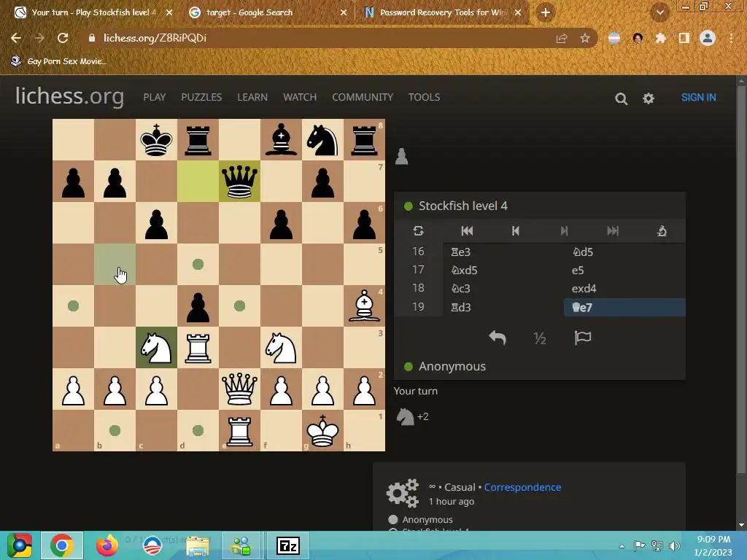Open lichess settings gear icon

(x=649, y=98)
